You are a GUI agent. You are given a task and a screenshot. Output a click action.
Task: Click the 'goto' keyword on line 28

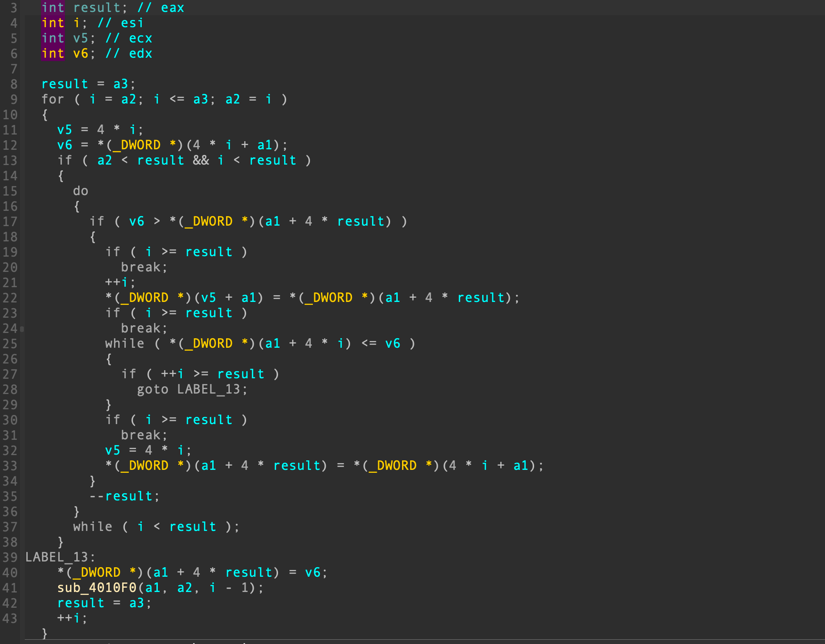(153, 389)
